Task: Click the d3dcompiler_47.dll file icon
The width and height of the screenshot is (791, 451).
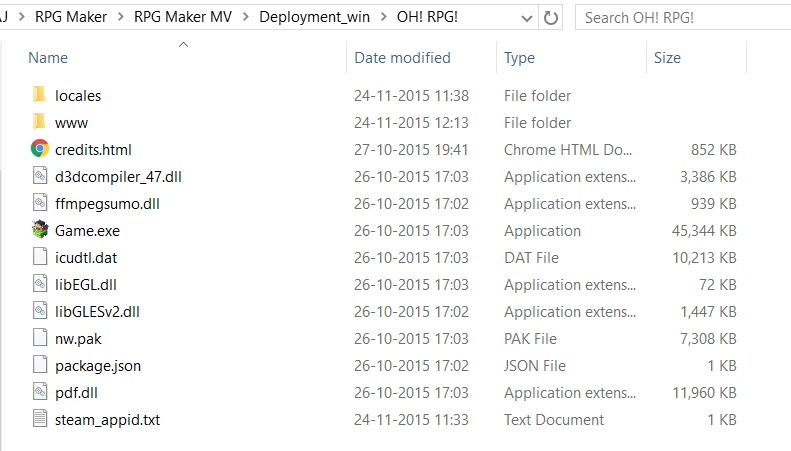Action: tap(40, 176)
